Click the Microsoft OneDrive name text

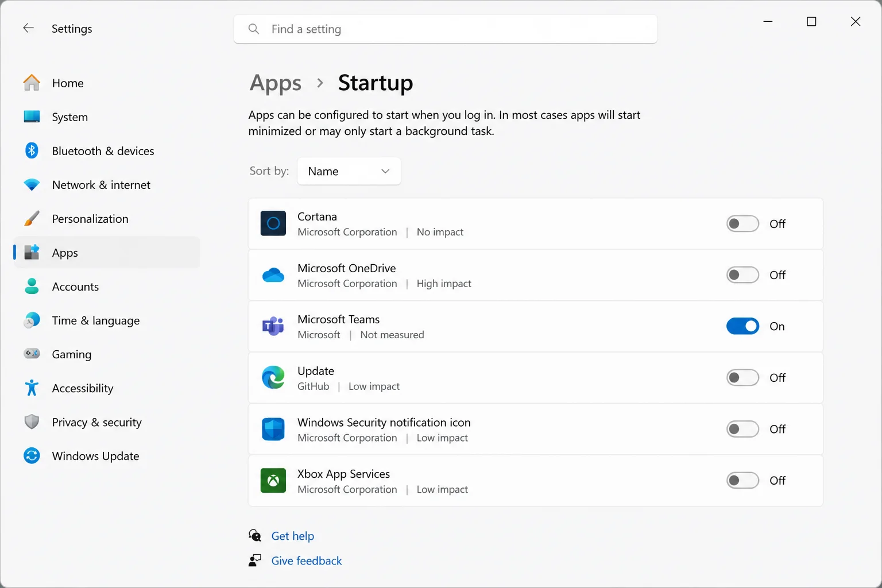tap(347, 268)
